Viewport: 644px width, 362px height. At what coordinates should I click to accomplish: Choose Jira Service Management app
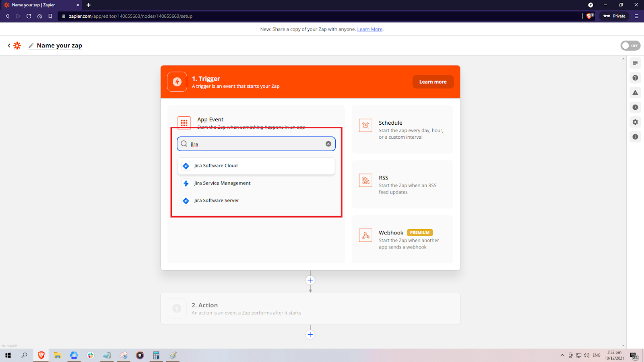coord(256,183)
